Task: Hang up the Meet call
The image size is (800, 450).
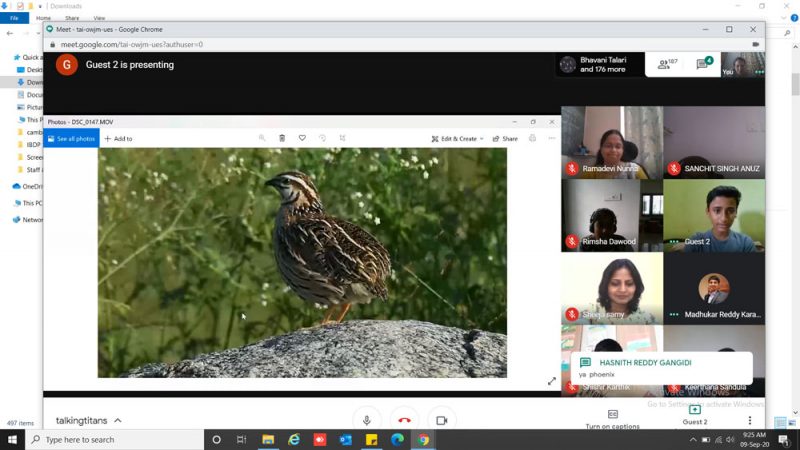Action: [x=404, y=420]
